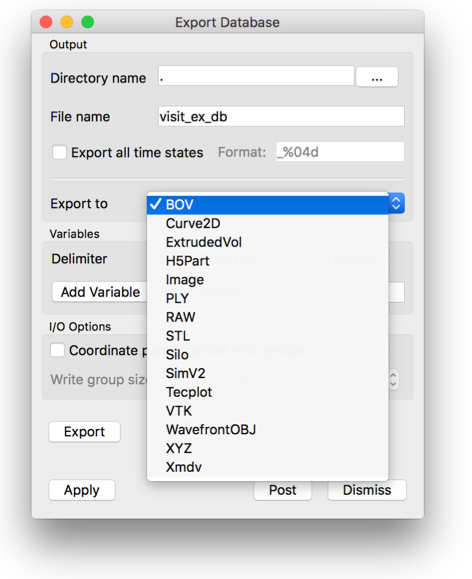This screenshot has width=472, height=579.
Task: Enable Coordinate parallel writes checkbox
Action: [58, 350]
